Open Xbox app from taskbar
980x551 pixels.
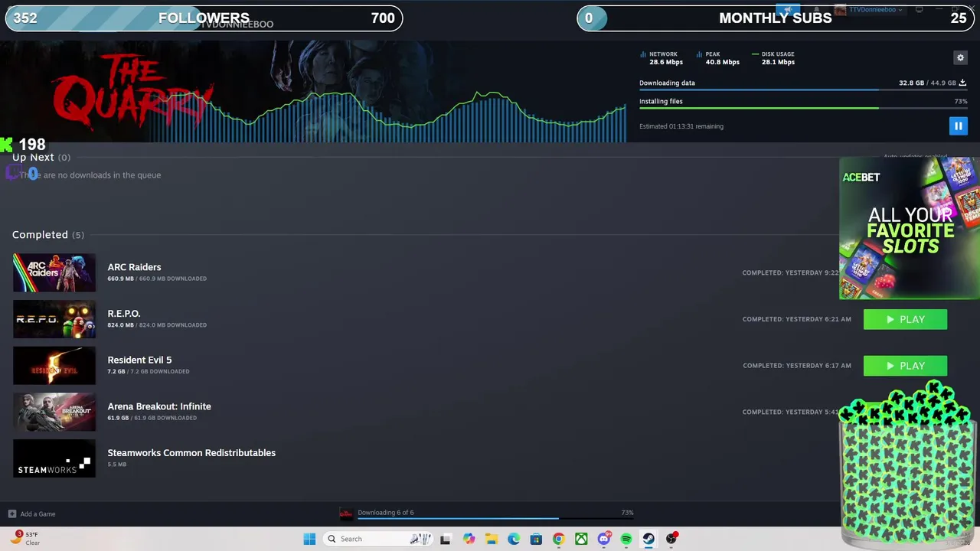click(581, 539)
